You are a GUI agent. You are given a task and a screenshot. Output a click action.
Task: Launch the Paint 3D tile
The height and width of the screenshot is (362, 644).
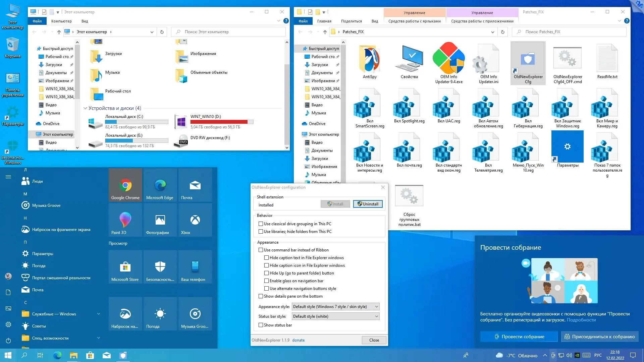(x=125, y=220)
